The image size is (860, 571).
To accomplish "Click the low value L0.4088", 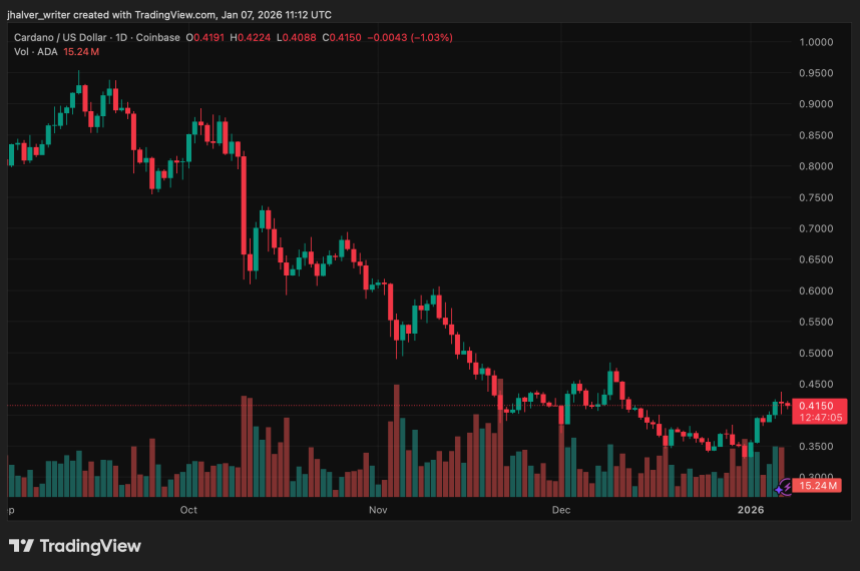I will point(296,37).
